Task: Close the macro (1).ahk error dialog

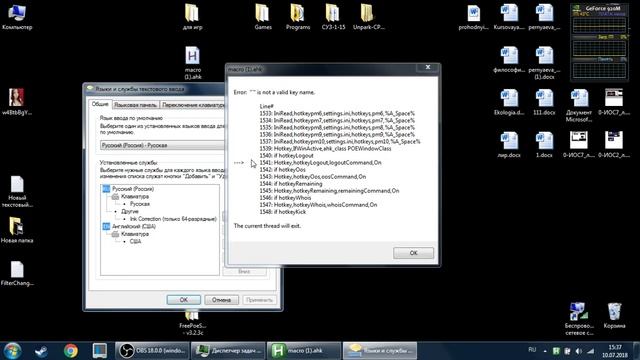Action: (x=428, y=67)
